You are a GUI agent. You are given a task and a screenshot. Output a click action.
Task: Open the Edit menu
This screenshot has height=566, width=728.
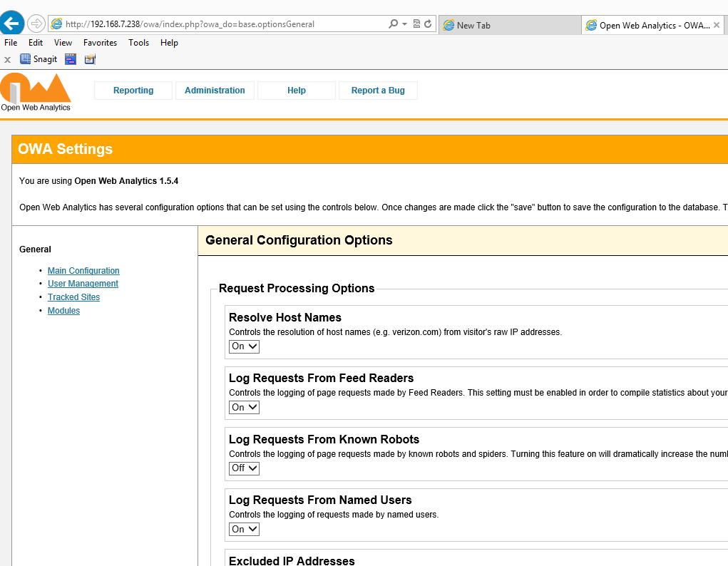coord(35,43)
